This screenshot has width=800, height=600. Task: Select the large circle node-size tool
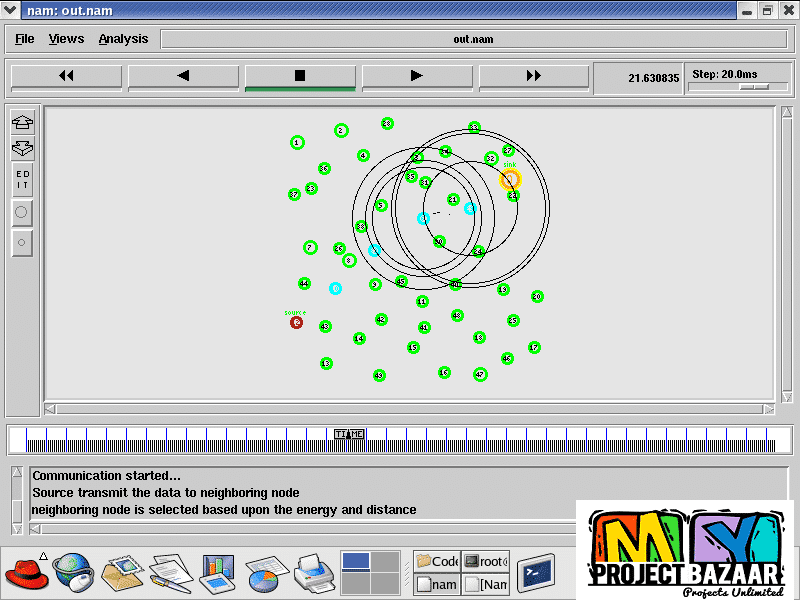point(22,212)
